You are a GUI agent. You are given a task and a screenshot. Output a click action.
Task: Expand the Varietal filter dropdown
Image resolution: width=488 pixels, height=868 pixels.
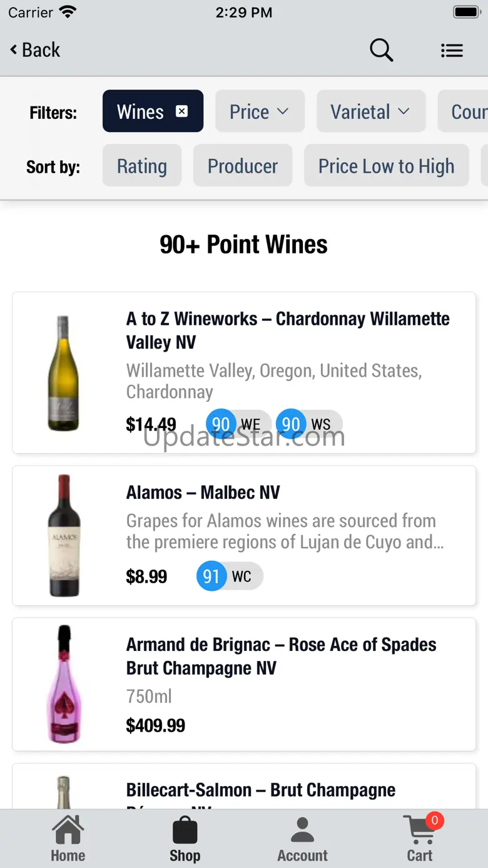point(370,111)
